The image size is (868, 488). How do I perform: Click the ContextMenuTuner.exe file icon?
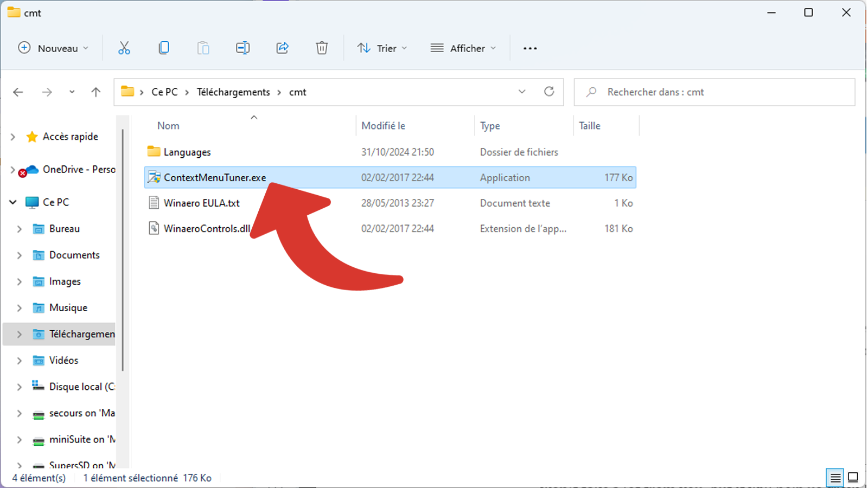[x=154, y=177]
